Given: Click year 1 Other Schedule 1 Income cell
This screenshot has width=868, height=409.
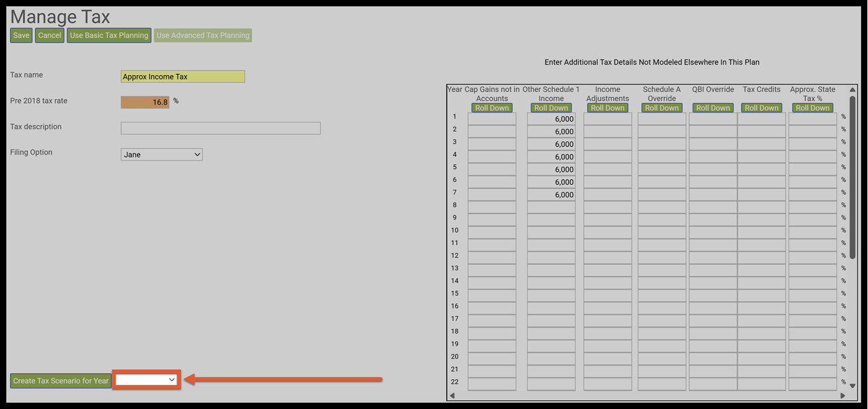Looking at the screenshot, I should 551,119.
